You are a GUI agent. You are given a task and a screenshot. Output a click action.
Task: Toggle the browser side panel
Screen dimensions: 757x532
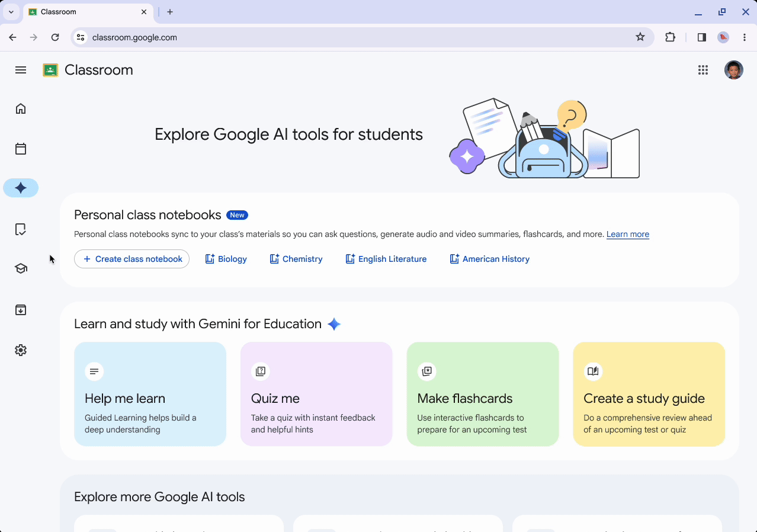[x=702, y=37]
